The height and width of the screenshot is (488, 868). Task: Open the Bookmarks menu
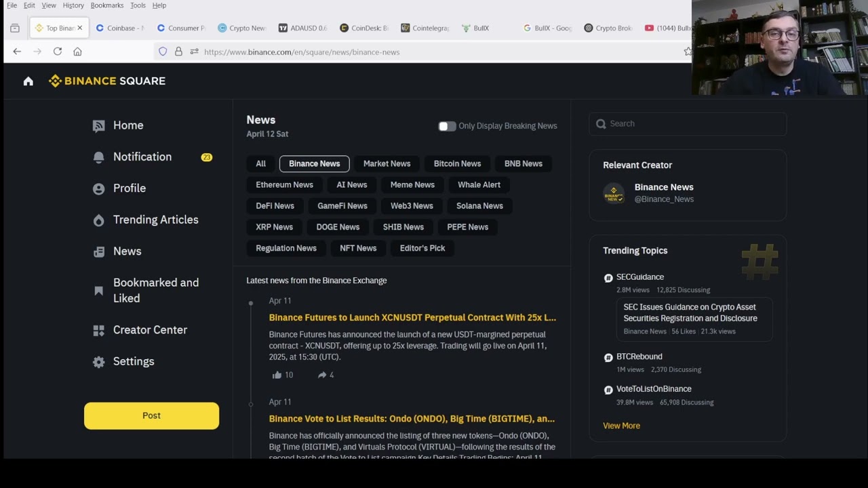tap(107, 5)
